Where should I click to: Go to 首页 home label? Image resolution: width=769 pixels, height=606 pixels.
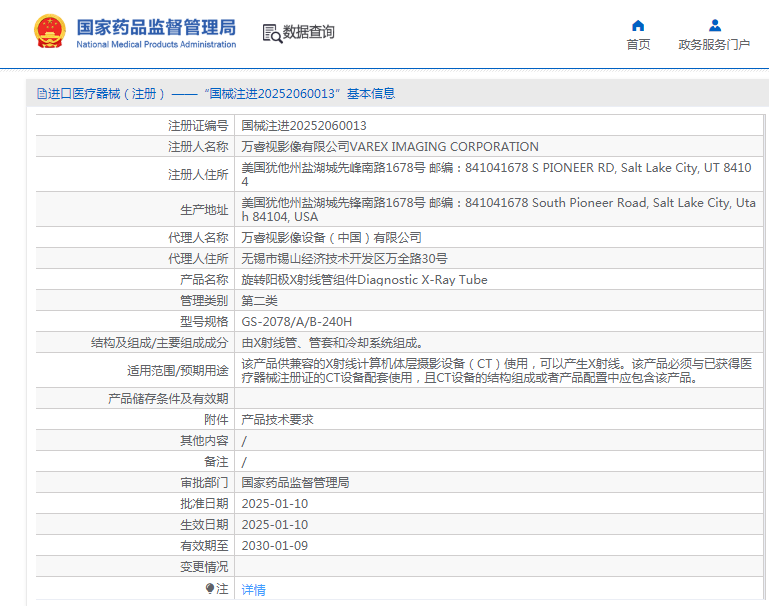click(638, 45)
